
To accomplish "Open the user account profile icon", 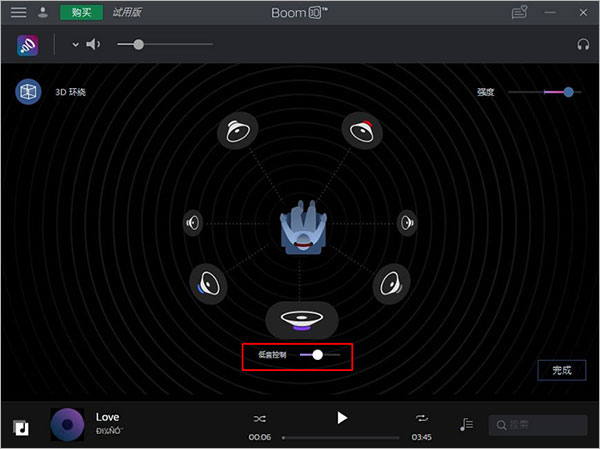I will [43, 12].
